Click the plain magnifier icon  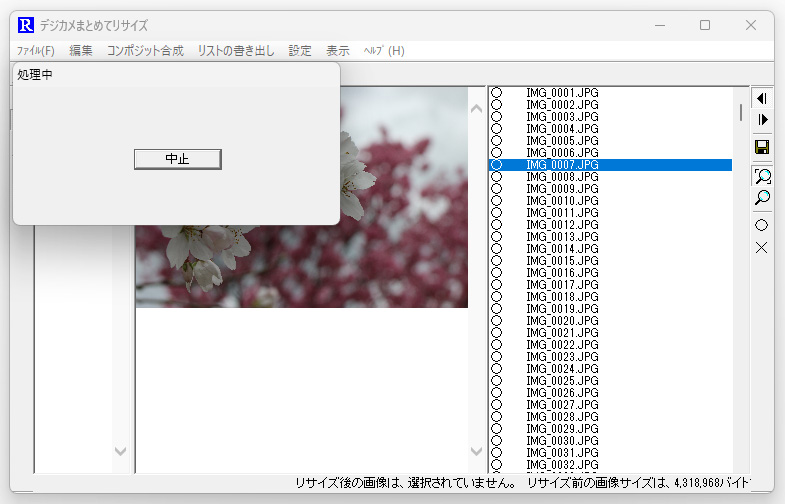click(x=761, y=197)
